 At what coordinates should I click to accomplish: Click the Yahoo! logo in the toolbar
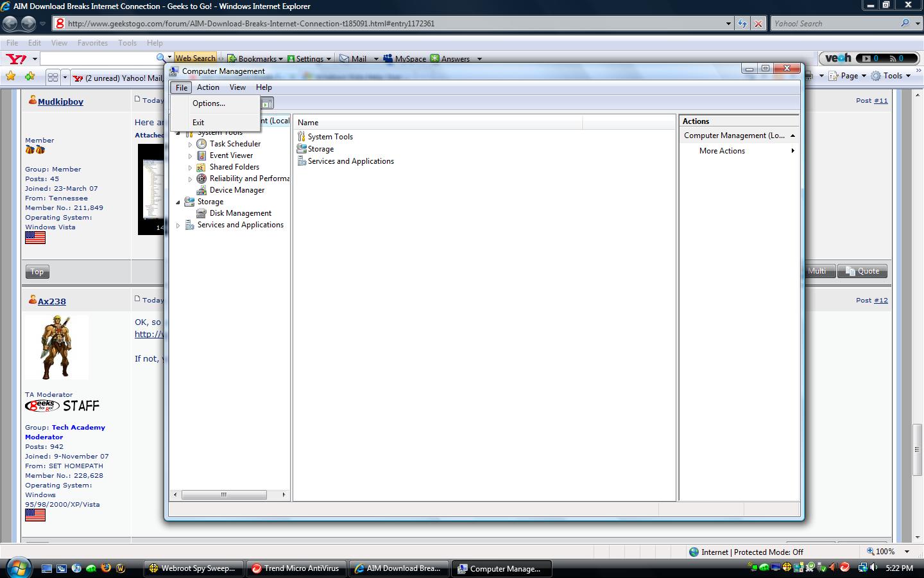[16, 58]
